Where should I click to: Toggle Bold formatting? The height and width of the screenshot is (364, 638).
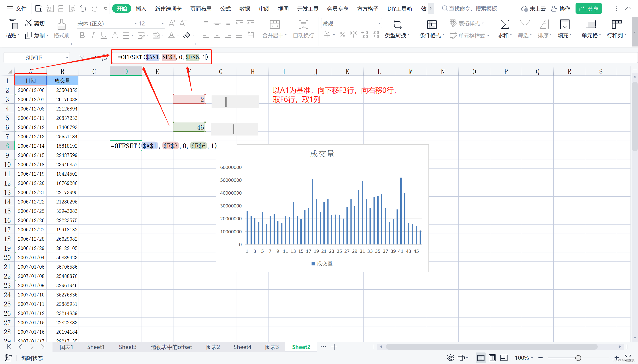82,35
